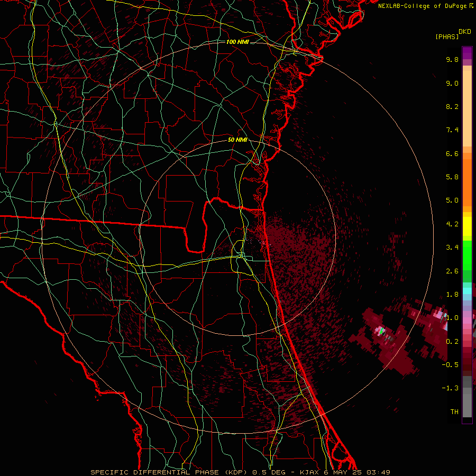Pick the yellow segment of color bar
Screen dimensions: 476x476
467,226
